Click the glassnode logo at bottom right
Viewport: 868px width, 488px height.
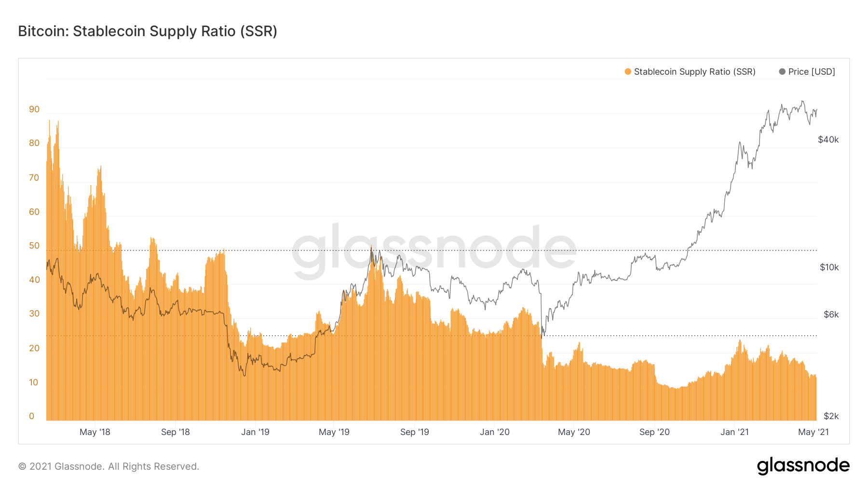[803, 466]
